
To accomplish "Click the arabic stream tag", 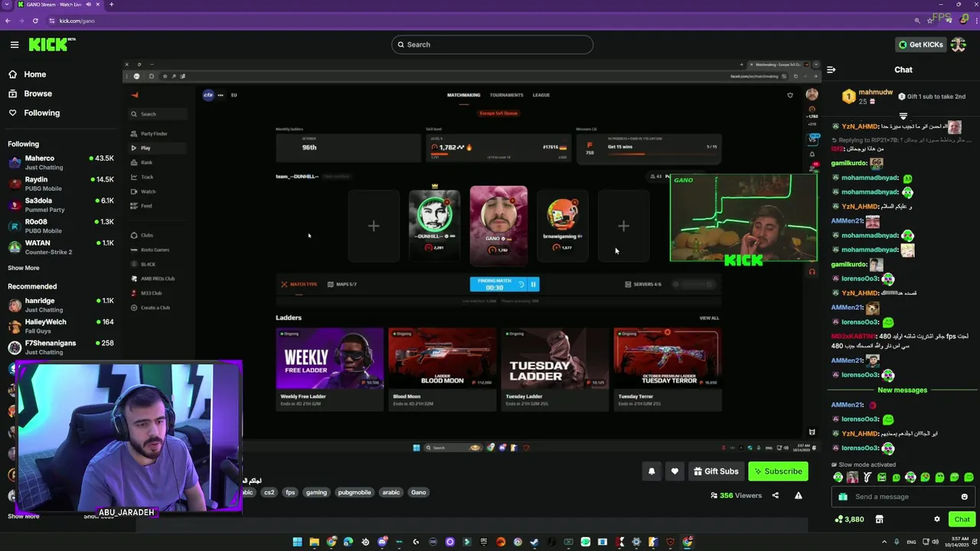I will 391,492.
